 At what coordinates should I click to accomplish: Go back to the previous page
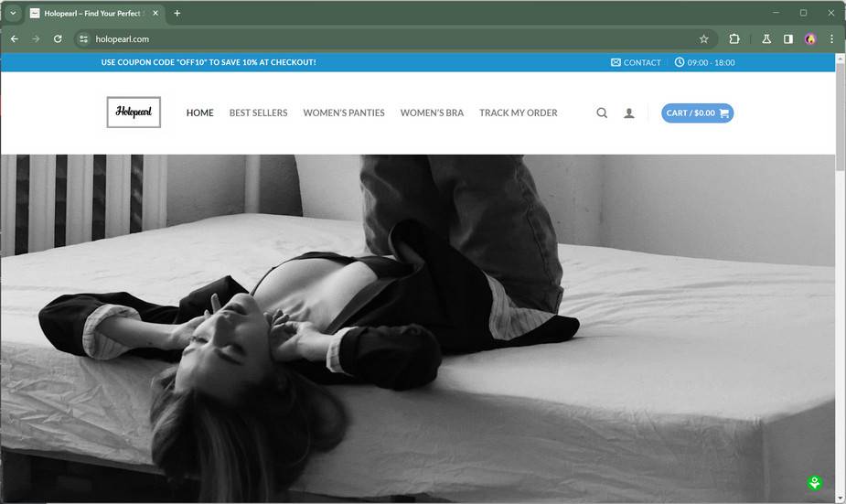tap(15, 38)
